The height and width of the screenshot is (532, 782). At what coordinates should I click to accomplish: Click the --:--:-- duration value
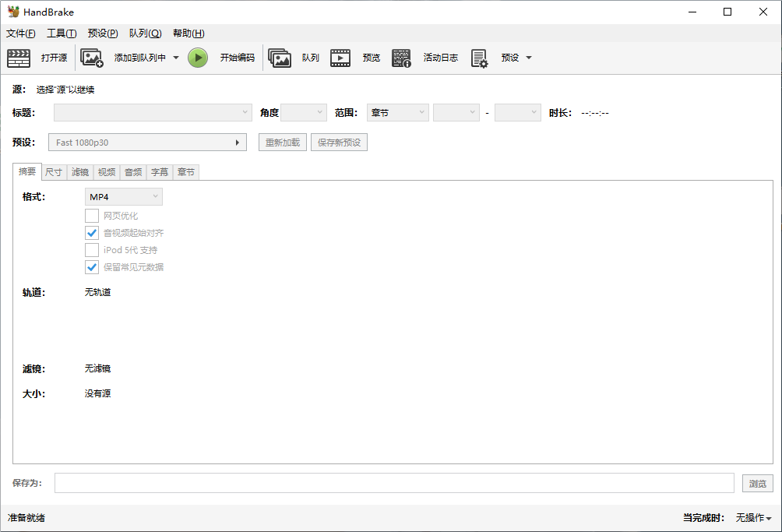coord(595,113)
